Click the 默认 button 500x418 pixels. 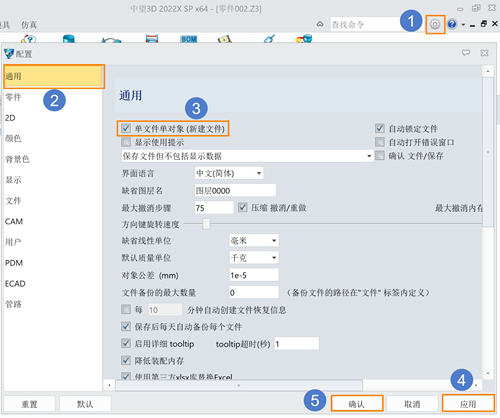(85, 404)
